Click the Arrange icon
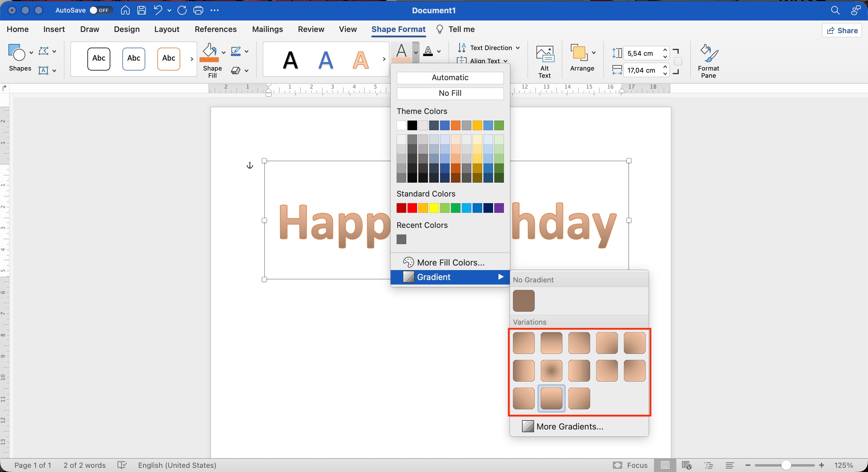868x472 pixels. click(x=579, y=52)
